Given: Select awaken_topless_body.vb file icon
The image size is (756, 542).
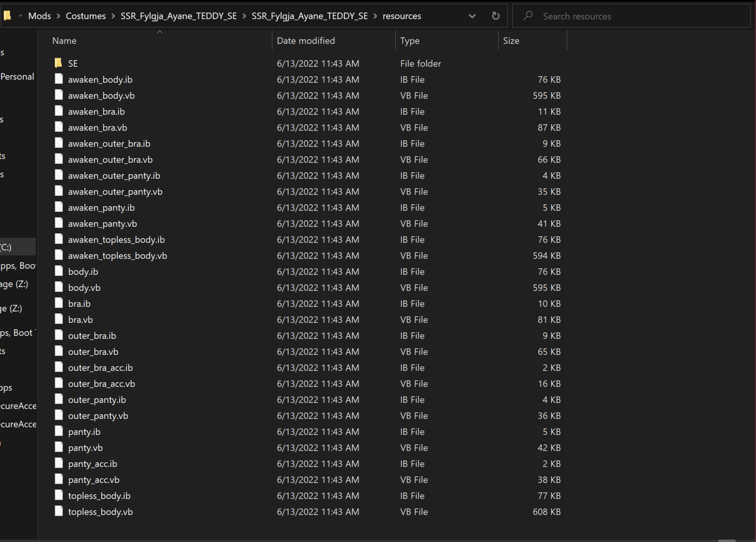Looking at the screenshot, I should (59, 255).
